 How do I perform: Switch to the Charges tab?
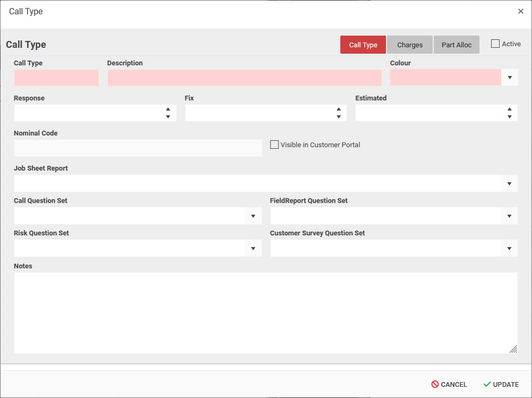coord(410,45)
